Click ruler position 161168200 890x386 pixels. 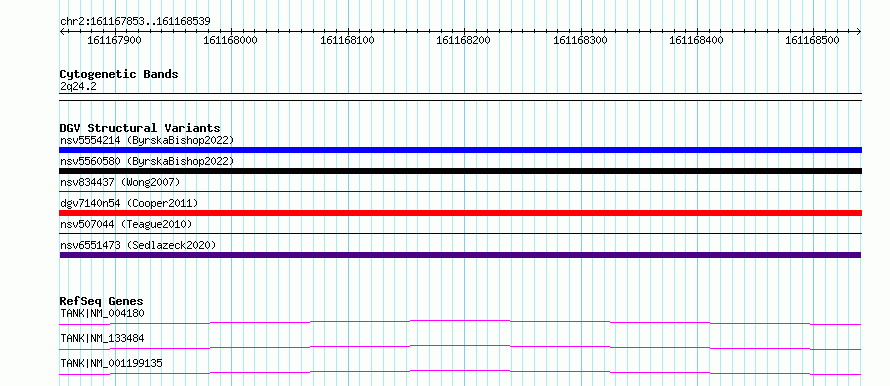[x=463, y=40]
